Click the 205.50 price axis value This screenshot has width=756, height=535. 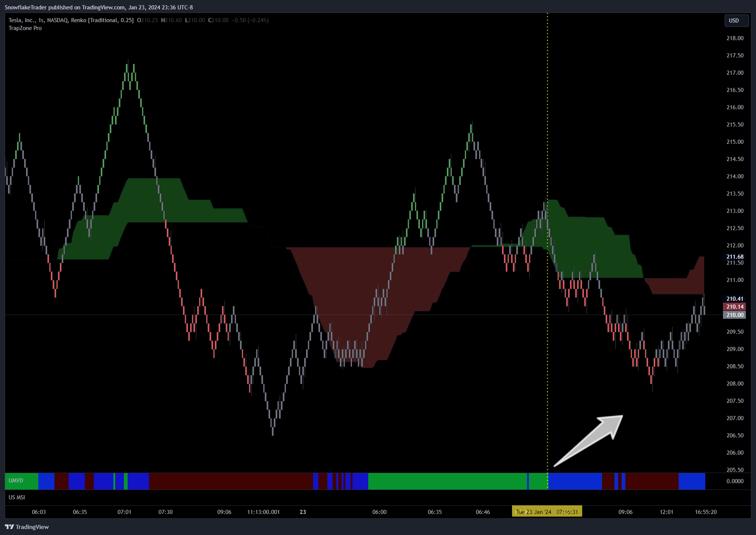(735, 470)
